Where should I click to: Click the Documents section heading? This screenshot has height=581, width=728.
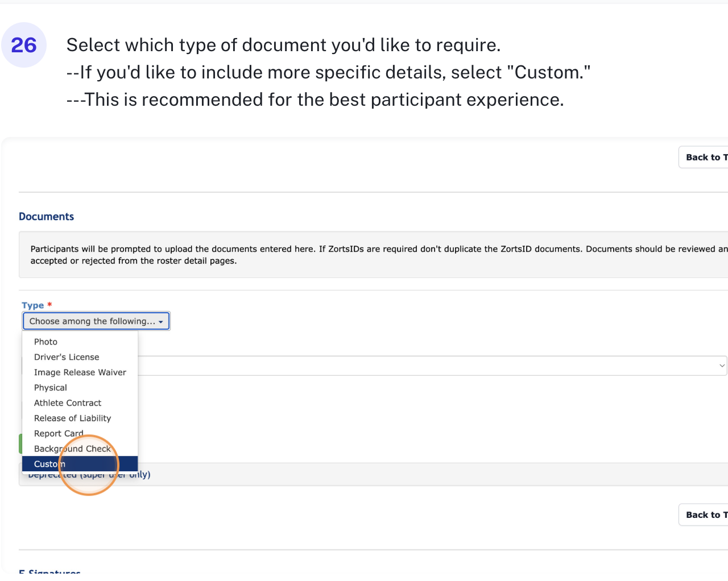(x=47, y=217)
